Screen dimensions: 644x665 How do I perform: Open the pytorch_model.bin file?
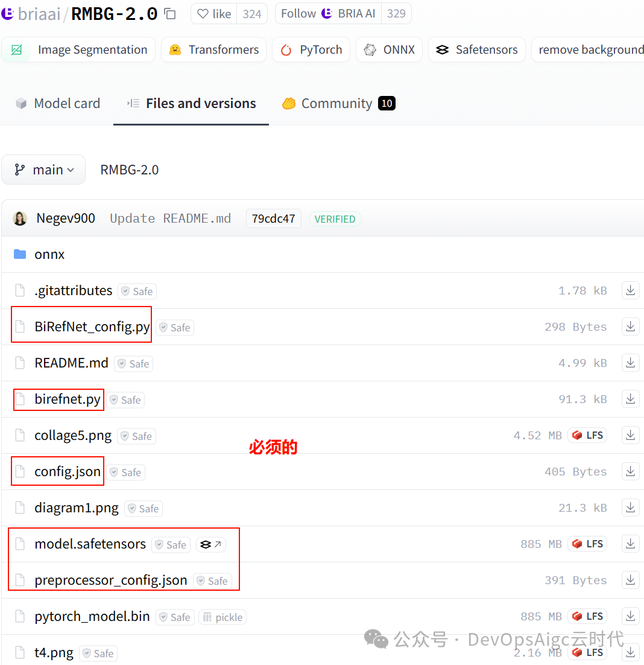[92, 617]
